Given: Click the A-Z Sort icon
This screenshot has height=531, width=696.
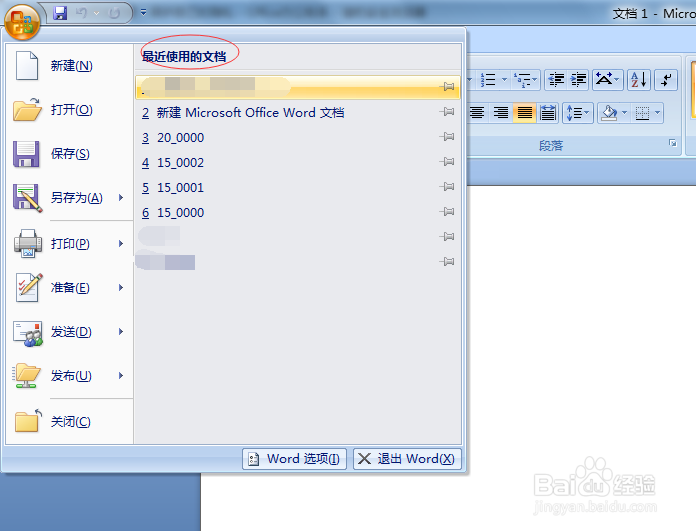Looking at the screenshot, I should point(639,80).
